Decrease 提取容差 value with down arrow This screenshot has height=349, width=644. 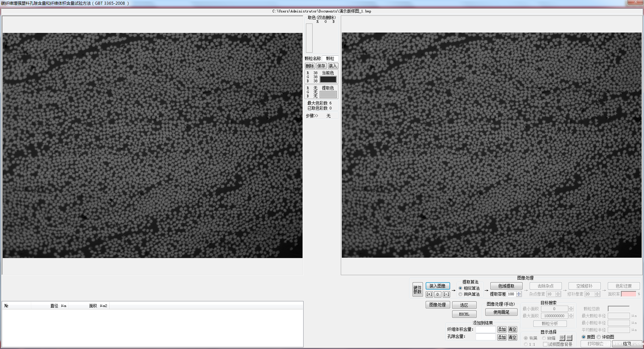(519, 296)
